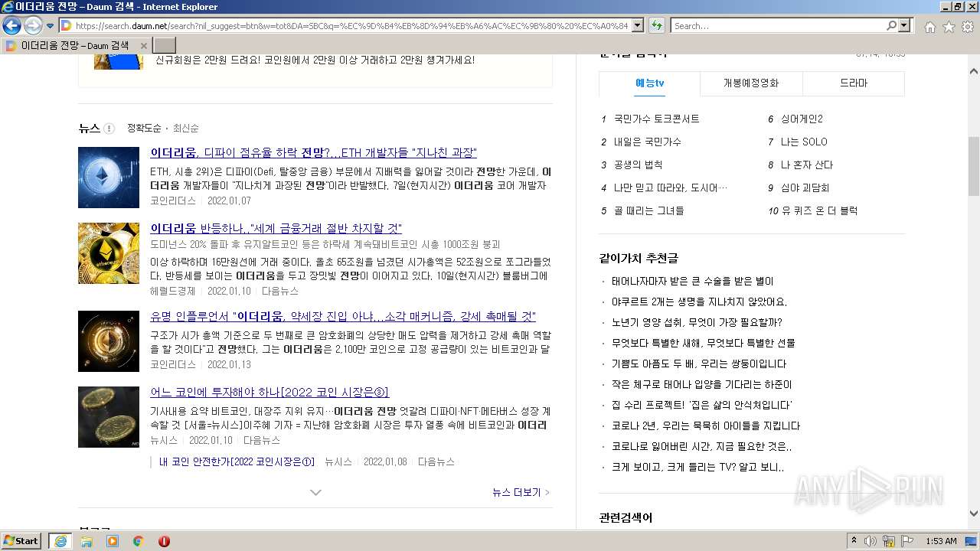The image size is (980, 551).
Task: Open headline 유명 인플루언서 이더리움 약세장
Action: tap(343, 317)
